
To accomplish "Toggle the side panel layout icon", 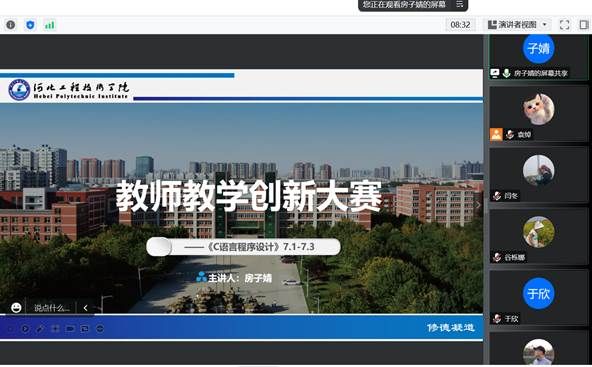I will coord(584,25).
